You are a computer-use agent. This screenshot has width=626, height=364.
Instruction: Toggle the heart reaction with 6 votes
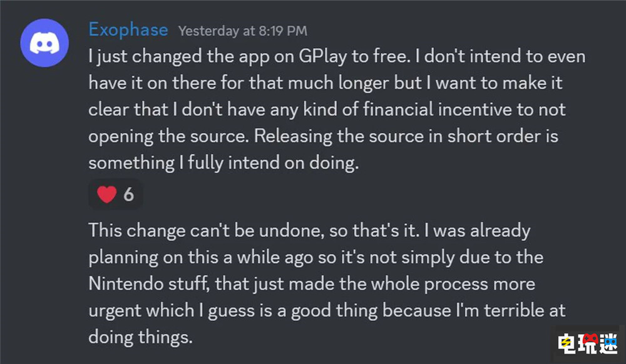pos(115,195)
